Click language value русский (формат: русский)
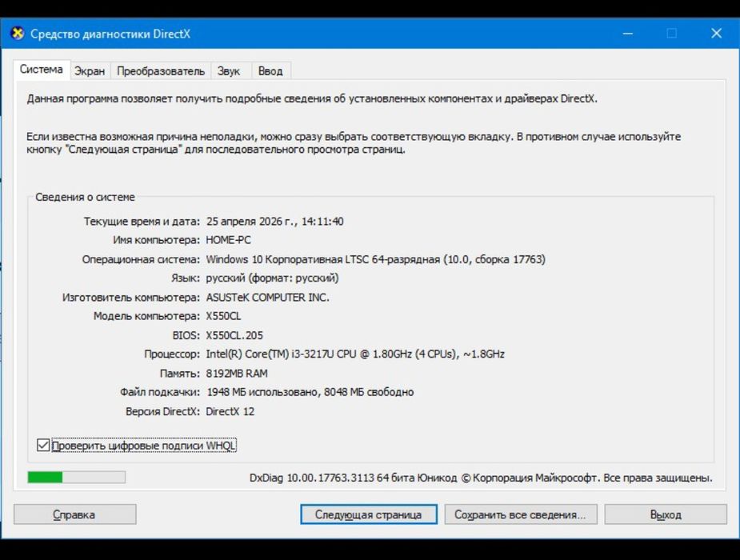This screenshot has height=560, width=740. [272, 278]
